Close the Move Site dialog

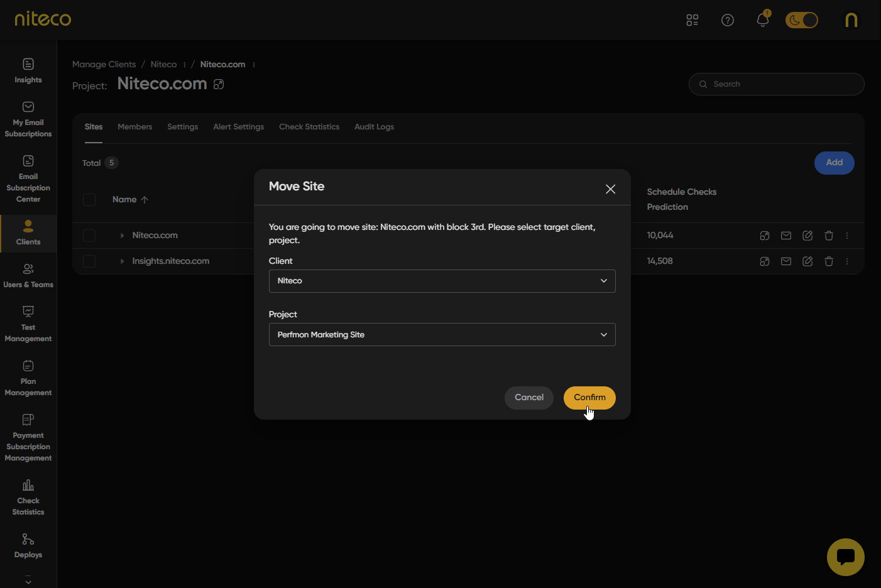point(610,189)
